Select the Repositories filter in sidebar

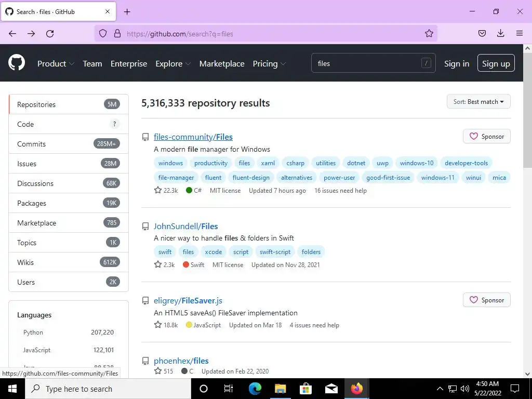tap(69, 104)
